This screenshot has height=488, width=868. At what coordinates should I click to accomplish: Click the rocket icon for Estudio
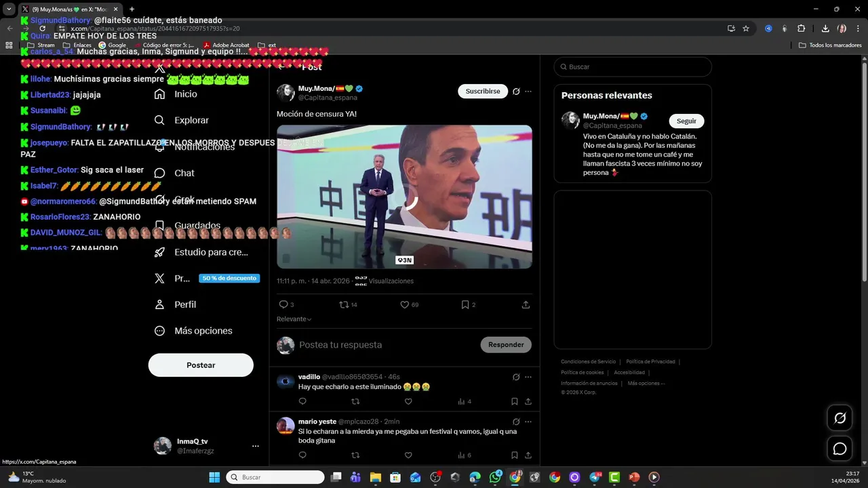click(159, 252)
